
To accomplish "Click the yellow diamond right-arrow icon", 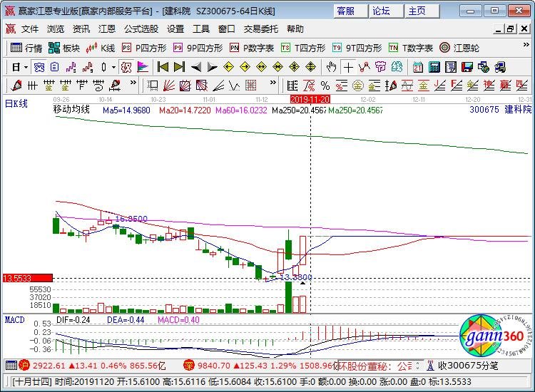I will click(x=245, y=67).
